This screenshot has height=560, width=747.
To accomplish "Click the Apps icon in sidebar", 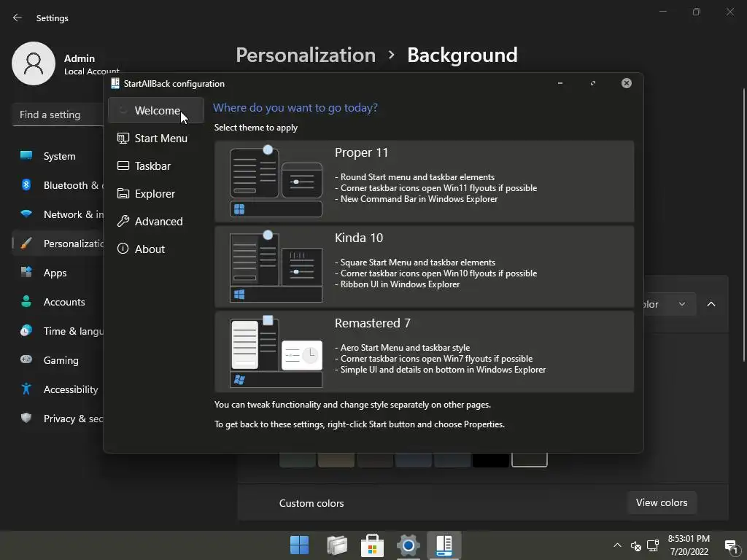I will [26, 272].
